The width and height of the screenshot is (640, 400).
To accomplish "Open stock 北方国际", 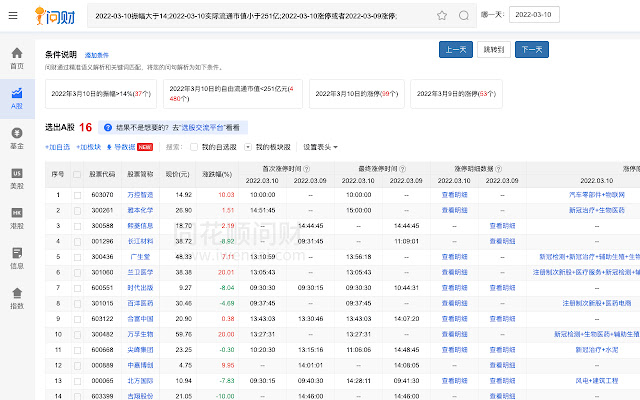I will [x=140, y=381].
